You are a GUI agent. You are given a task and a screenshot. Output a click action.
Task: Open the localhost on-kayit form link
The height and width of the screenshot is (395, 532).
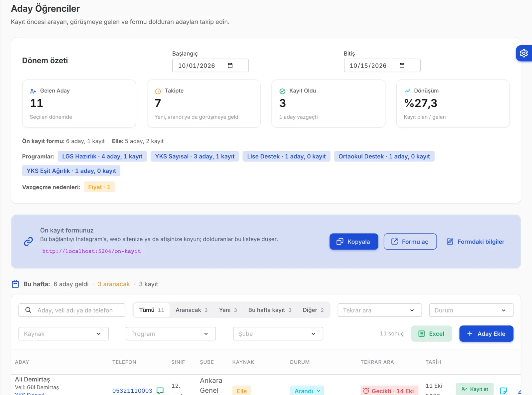(91, 251)
